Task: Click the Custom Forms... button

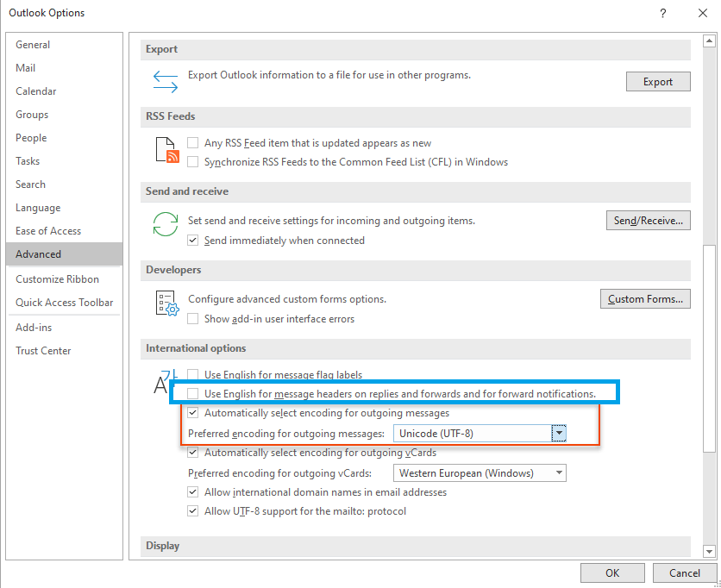Action: pyautogui.click(x=645, y=299)
